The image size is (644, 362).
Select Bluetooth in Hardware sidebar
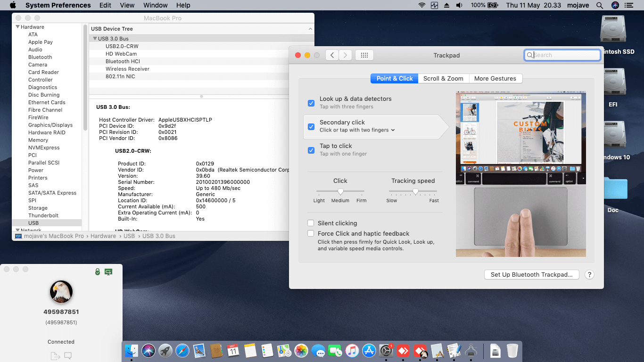(40, 57)
